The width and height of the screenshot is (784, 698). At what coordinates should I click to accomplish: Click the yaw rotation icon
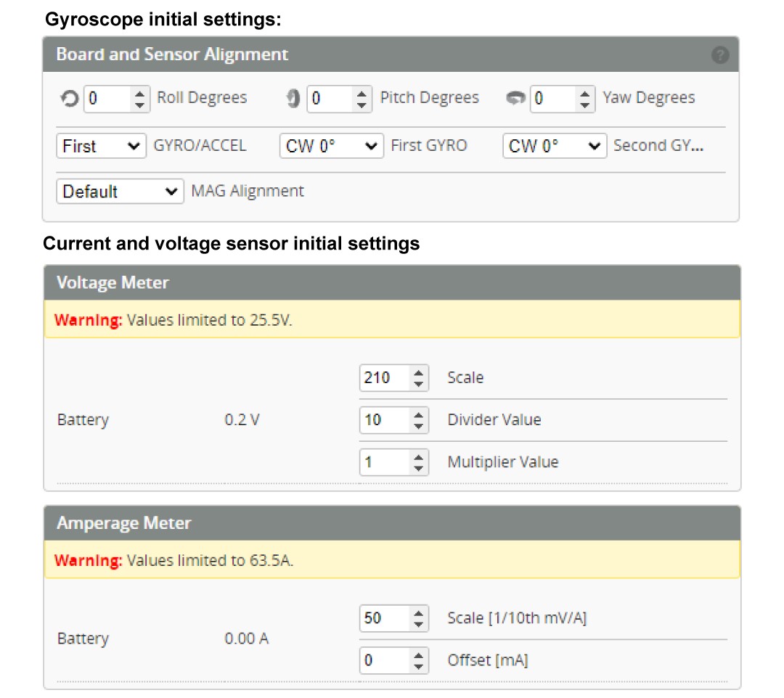pyautogui.click(x=515, y=98)
